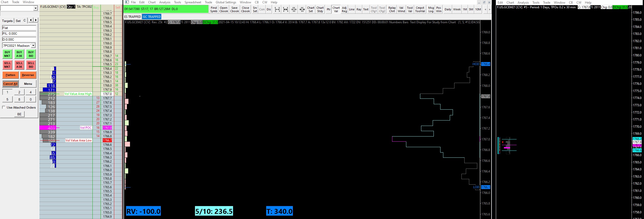644x219 pixels.
Task: Switch to the ES TRAPPED chart tab
Action: click(x=133, y=17)
